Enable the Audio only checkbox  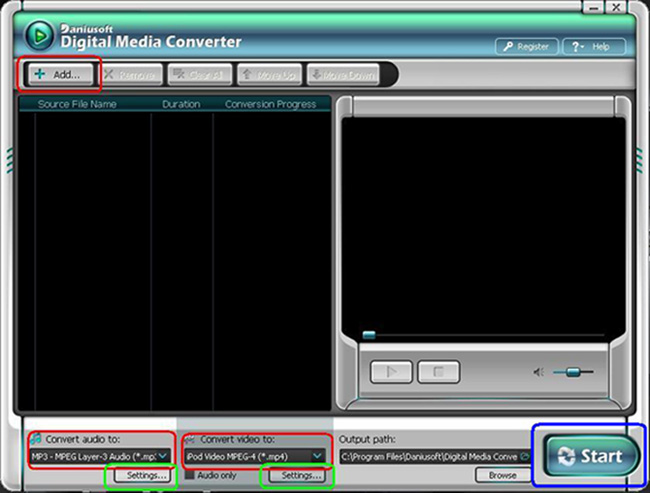190,475
